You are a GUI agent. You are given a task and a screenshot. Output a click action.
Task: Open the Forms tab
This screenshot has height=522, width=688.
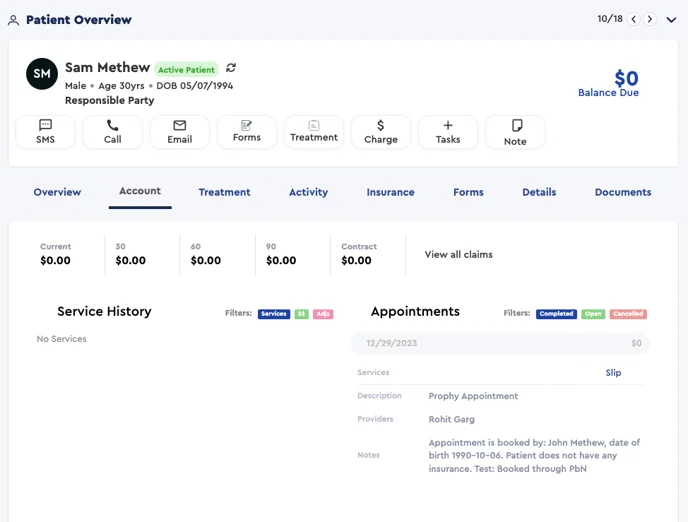(x=468, y=192)
